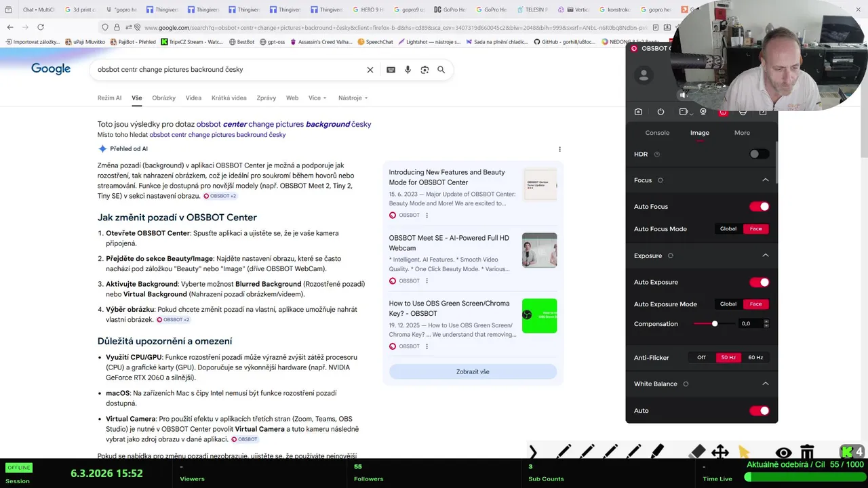Set Anti-Flicker to 60 Hz
868x488 pixels.
755,358
